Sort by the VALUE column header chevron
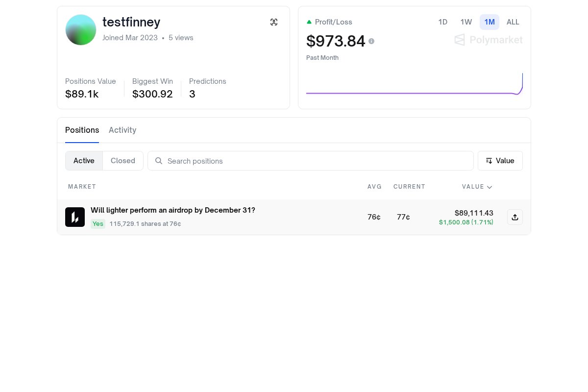The image size is (588, 392). point(490,187)
